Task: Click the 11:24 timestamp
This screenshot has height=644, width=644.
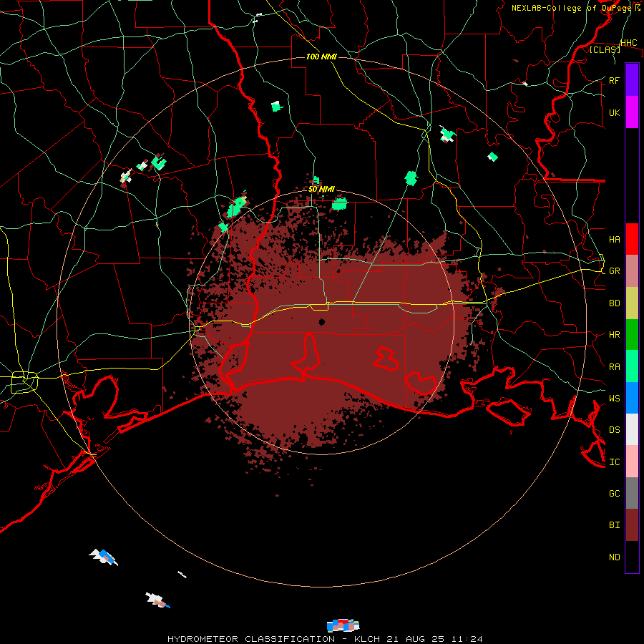Action: 469,639
